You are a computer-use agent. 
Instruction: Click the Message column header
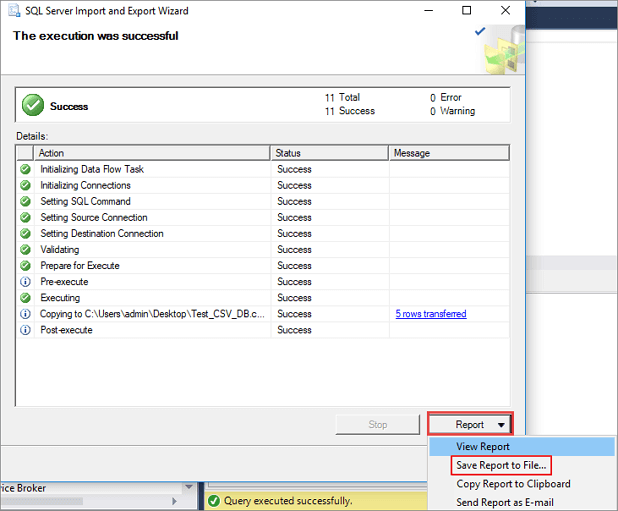click(x=449, y=153)
